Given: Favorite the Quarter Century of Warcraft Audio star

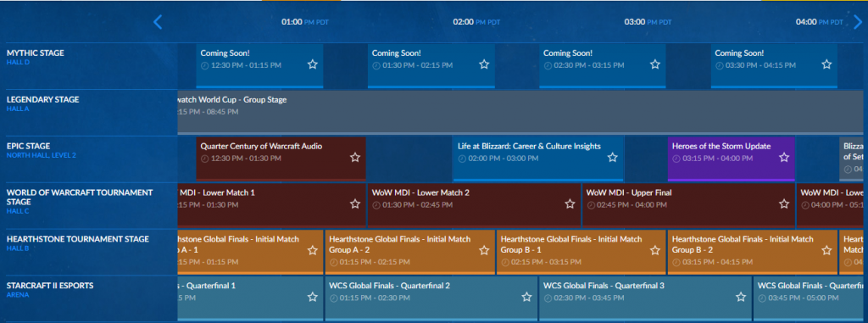Looking at the screenshot, I should click(355, 158).
